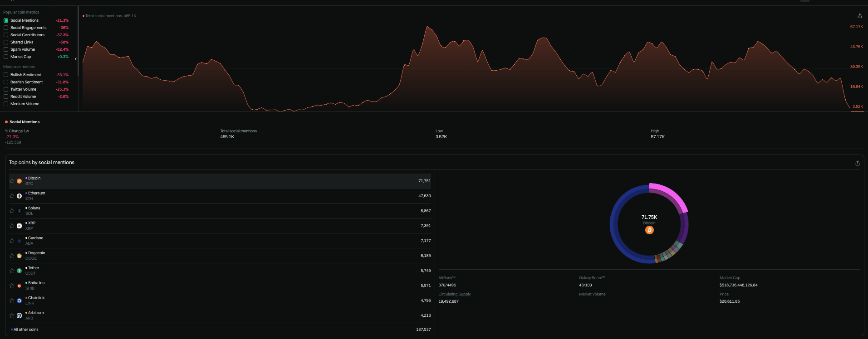Click the 43.76K y-axis label
This screenshot has height=339, width=868.
click(857, 47)
